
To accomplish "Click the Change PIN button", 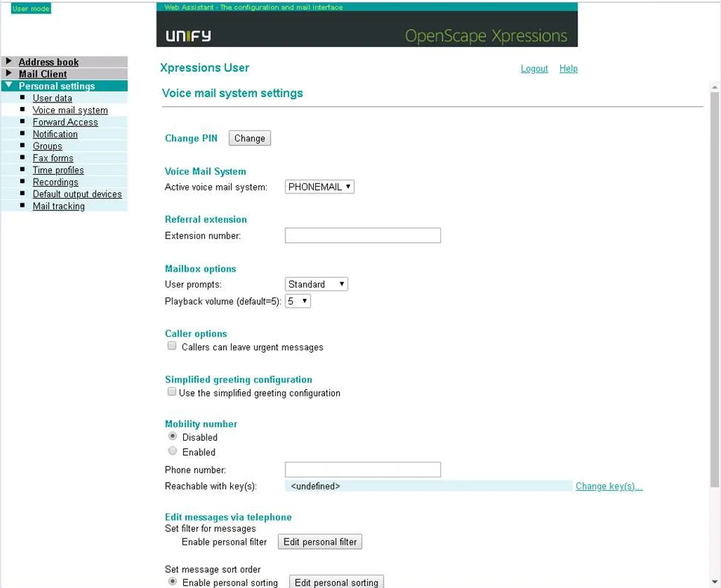I will coord(250,138).
